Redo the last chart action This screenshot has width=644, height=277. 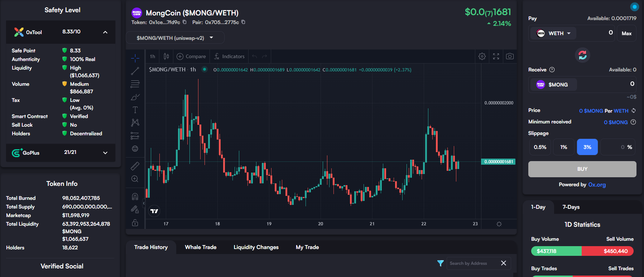265,56
